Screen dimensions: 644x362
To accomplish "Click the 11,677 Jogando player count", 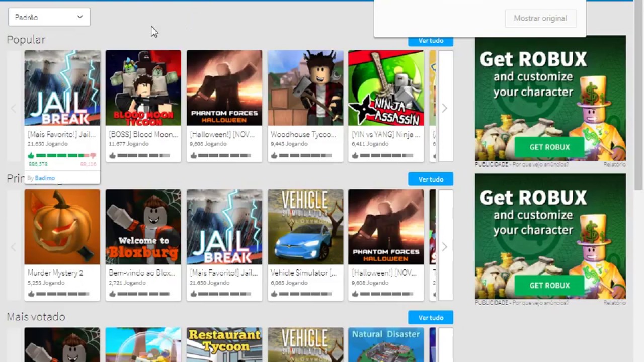I will coord(128,144).
